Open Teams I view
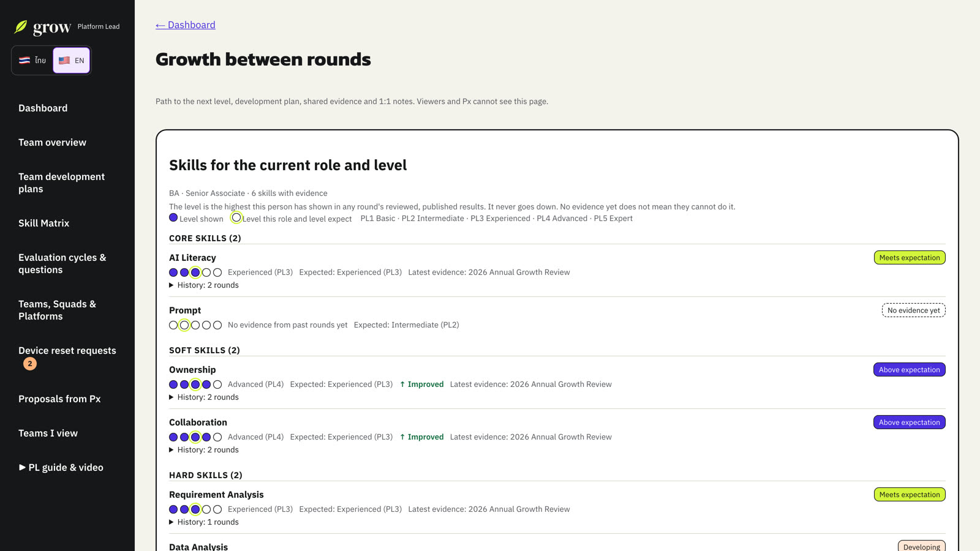 point(48,433)
